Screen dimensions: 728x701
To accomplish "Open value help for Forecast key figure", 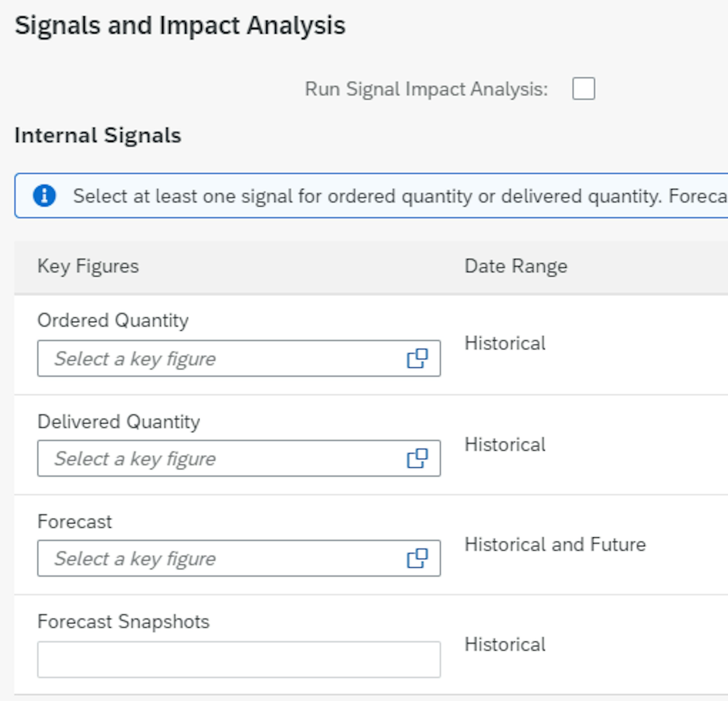I will (417, 558).
